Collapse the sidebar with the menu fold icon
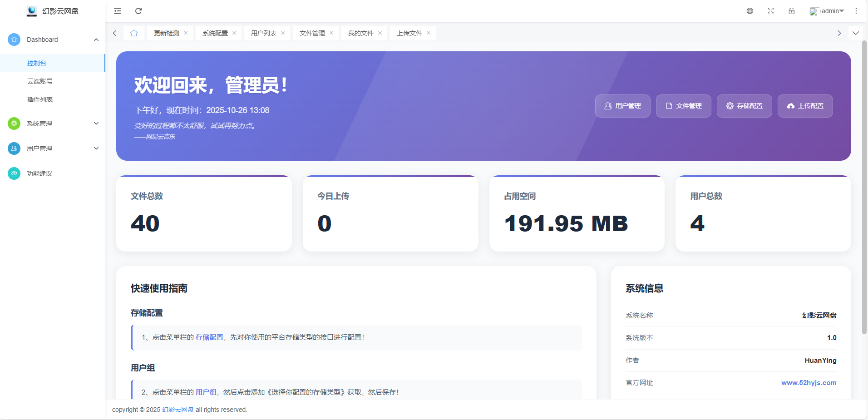Image resolution: width=868 pixels, height=420 pixels. (x=117, y=11)
